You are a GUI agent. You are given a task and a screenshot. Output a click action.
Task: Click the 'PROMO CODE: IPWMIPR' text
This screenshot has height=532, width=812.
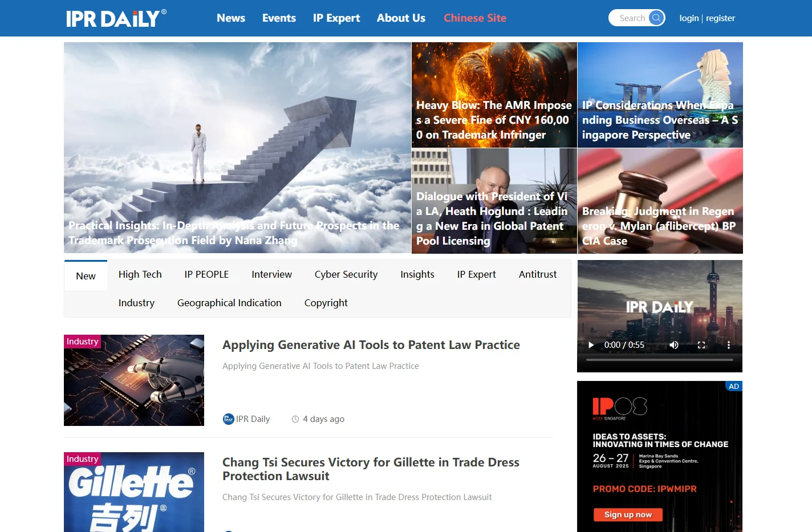[644, 489]
